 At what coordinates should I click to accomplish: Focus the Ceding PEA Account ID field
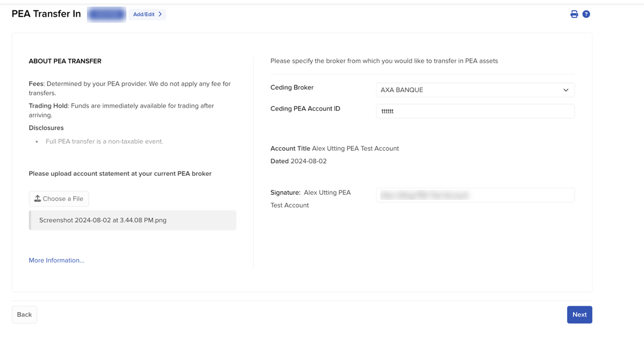475,111
